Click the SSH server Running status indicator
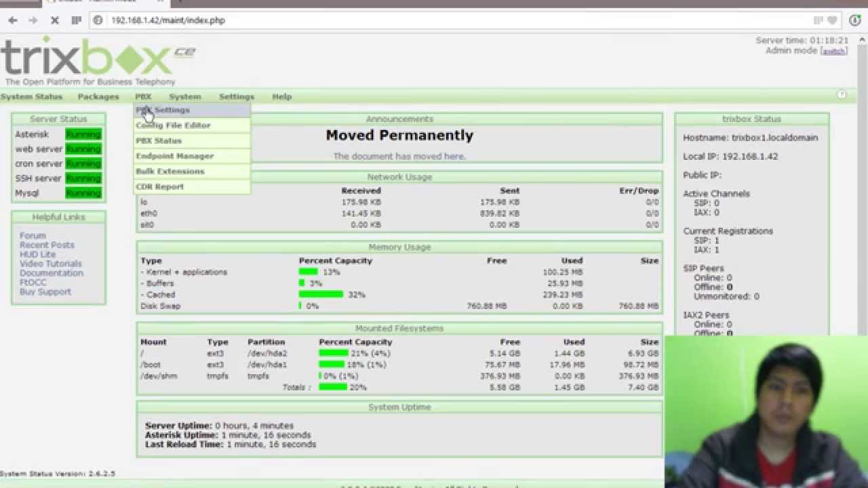The width and height of the screenshot is (868, 488). coord(83,179)
